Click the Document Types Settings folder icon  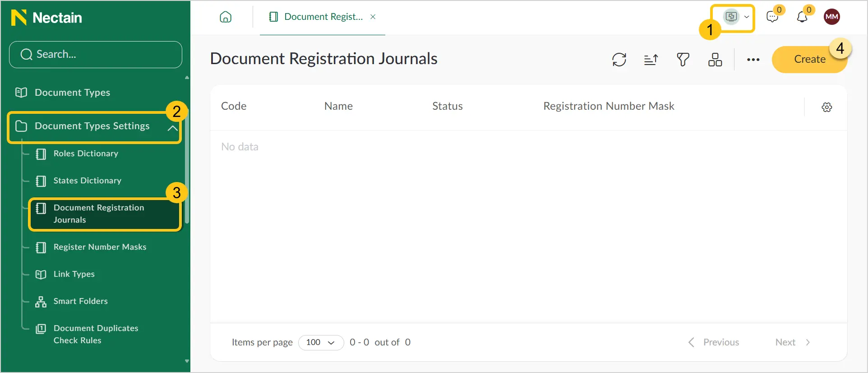21,126
